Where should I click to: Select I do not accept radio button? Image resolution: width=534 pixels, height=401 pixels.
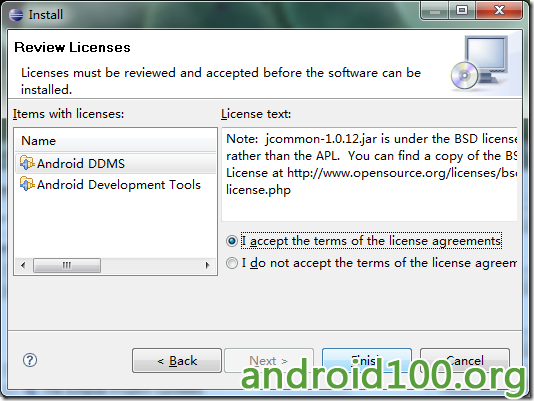click(232, 263)
